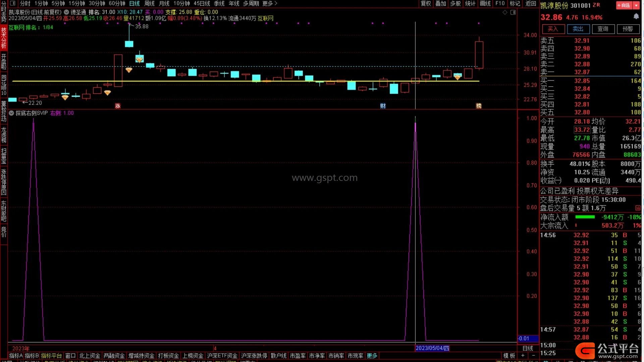Switch to the 5分钟 period
The height and width of the screenshot is (362, 644).
click(x=58, y=3)
